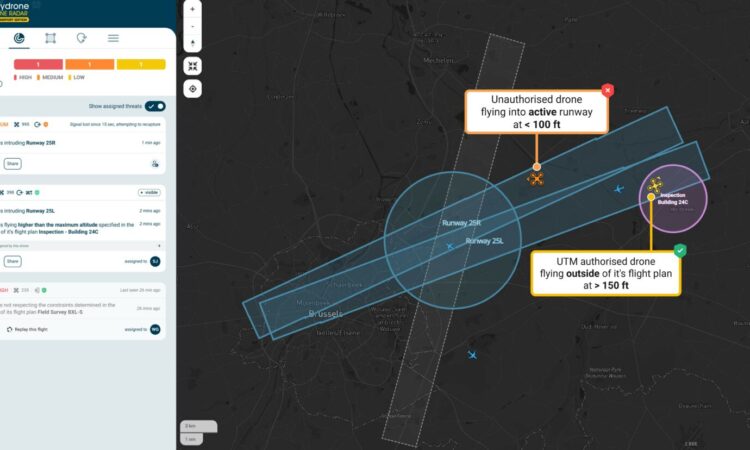Share the Runway 25L intrusion threat
This screenshot has height=450, width=750.
click(13, 261)
